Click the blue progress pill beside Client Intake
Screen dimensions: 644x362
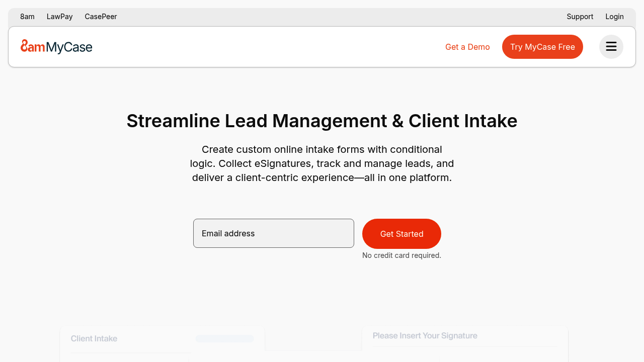pos(224,338)
